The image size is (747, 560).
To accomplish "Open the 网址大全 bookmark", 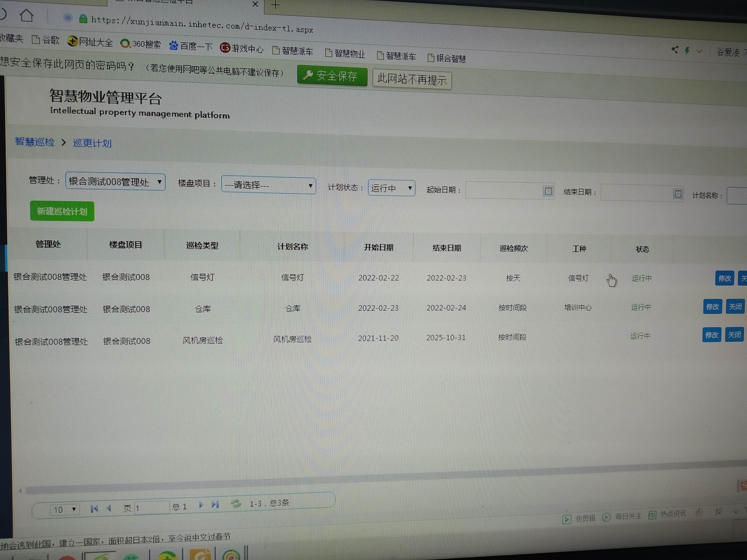I will point(90,42).
